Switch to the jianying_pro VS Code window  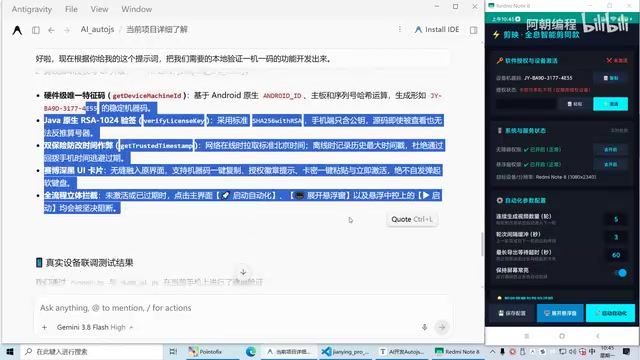point(345,351)
